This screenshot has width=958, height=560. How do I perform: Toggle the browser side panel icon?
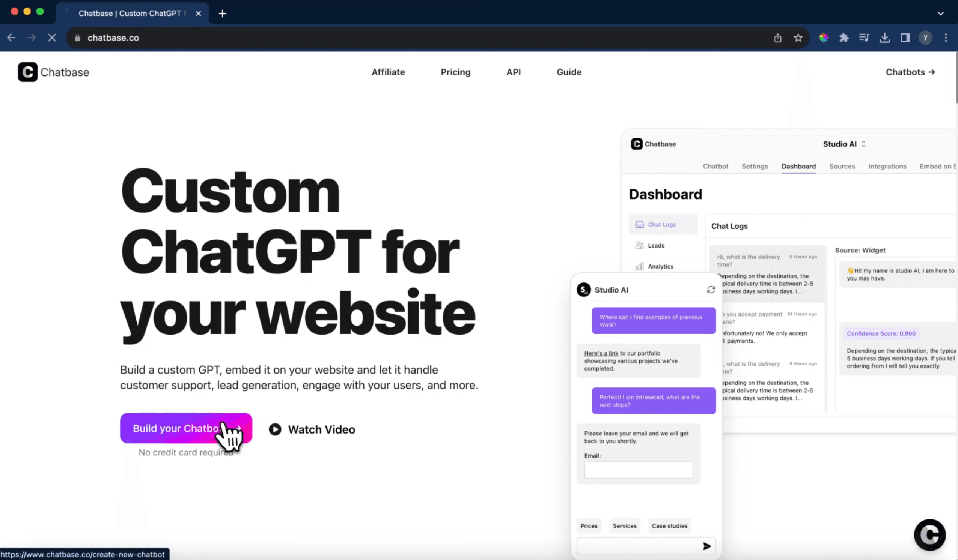coord(905,38)
